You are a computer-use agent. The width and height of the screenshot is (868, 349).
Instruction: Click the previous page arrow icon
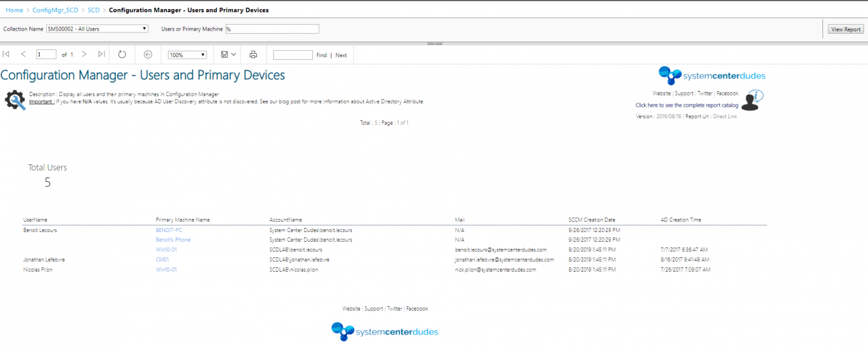point(23,55)
